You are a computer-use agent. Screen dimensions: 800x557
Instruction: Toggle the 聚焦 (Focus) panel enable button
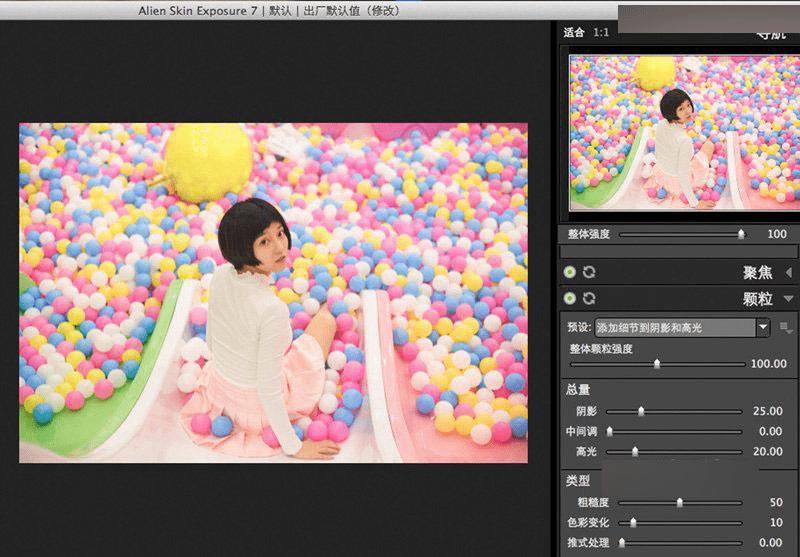pos(570,272)
